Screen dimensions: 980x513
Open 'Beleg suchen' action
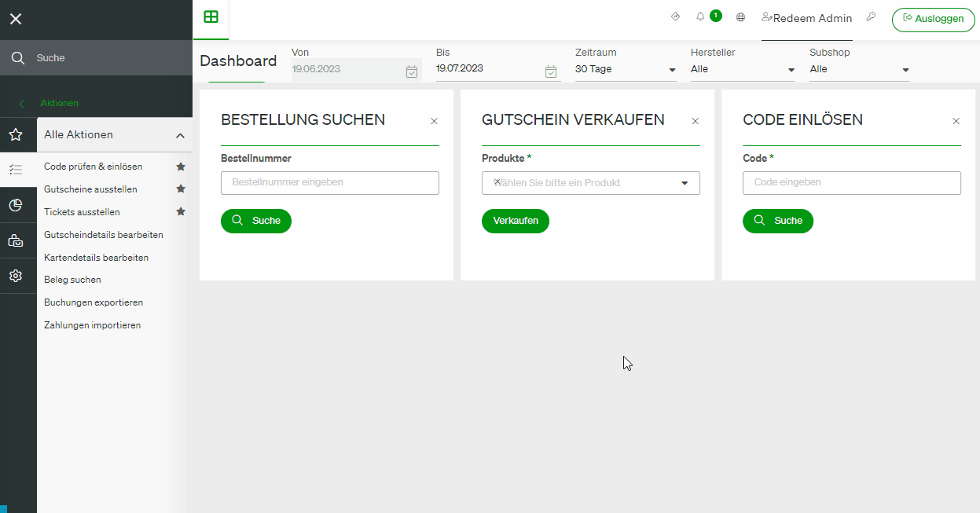point(72,280)
